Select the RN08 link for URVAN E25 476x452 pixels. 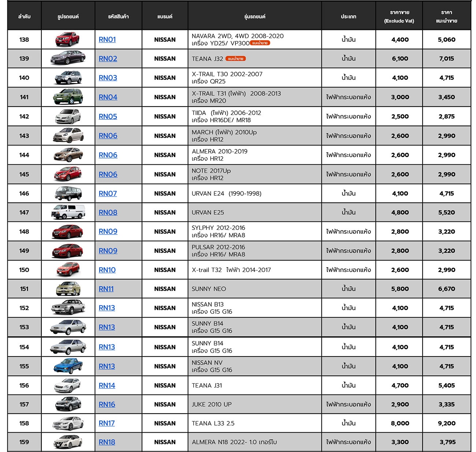click(108, 212)
